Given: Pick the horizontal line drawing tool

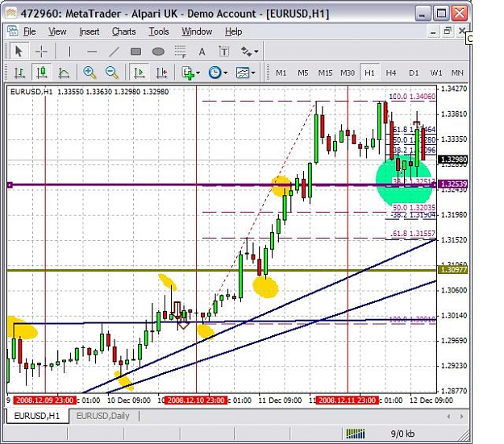Looking at the screenshot, I should [92, 52].
